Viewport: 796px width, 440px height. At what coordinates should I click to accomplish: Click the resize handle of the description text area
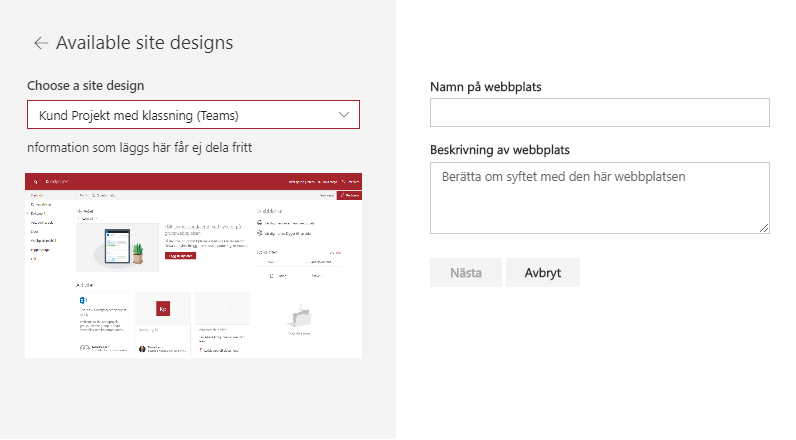[x=764, y=228]
